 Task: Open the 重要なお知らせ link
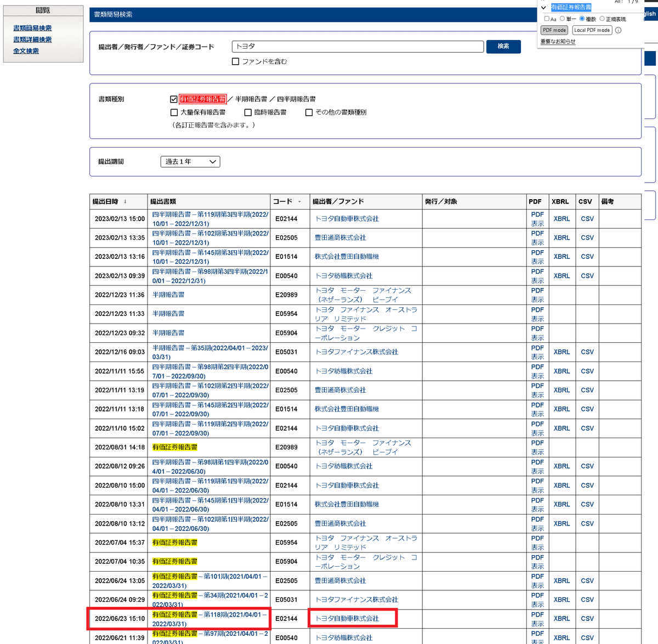click(558, 42)
